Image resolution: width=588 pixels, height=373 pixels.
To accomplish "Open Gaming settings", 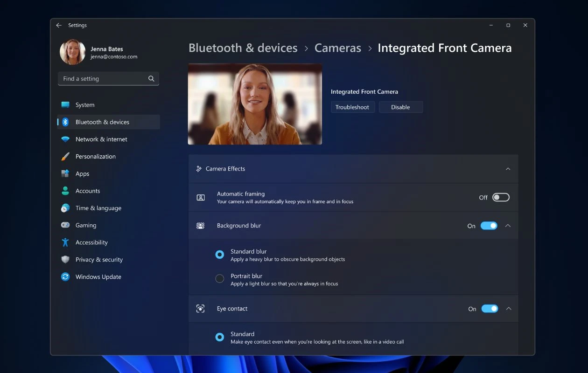I will click(x=108, y=225).
